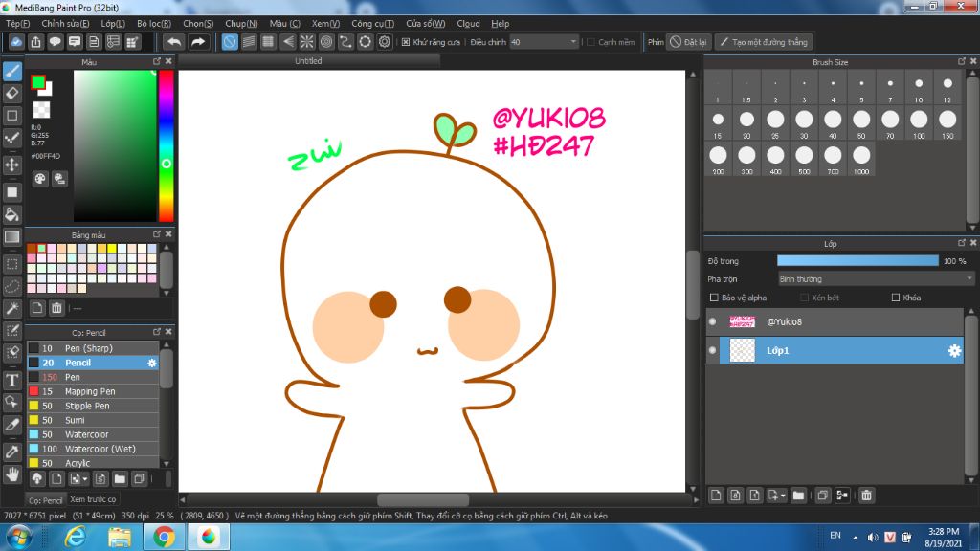Open snap settings gear in toolbar
Image resolution: width=980 pixels, height=551 pixels.
[385, 42]
